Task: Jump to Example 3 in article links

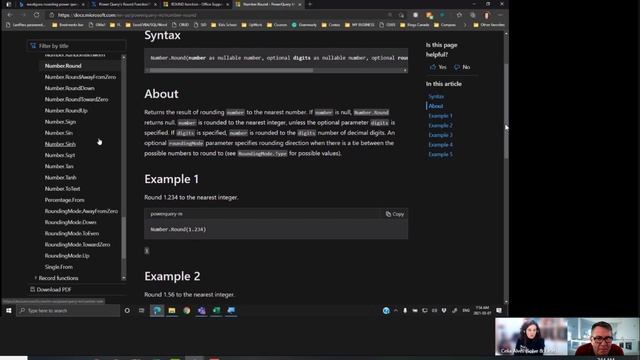Action: click(440, 135)
